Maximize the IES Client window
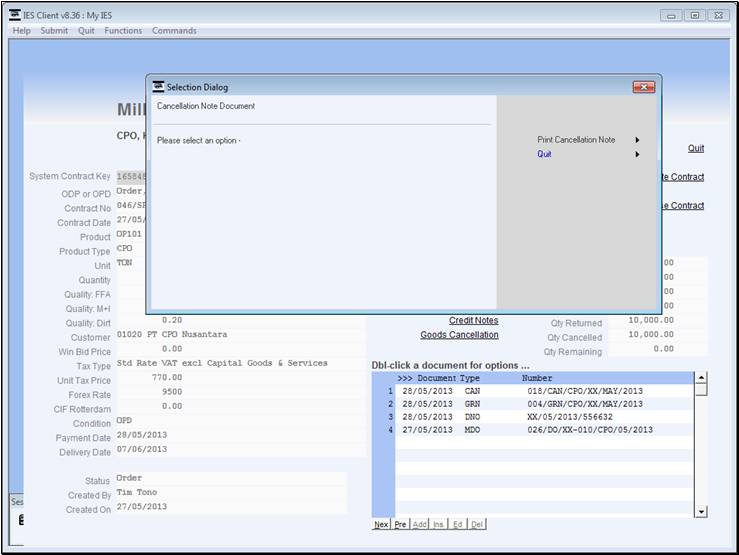Image resolution: width=739 pixels, height=555 pixels. pos(695,16)
